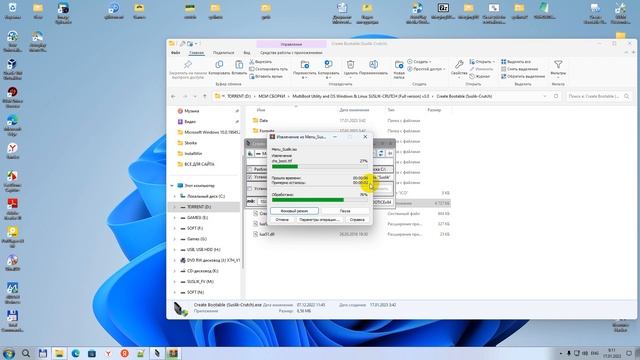Open the Data folder in file list

(x=264, y=120)
